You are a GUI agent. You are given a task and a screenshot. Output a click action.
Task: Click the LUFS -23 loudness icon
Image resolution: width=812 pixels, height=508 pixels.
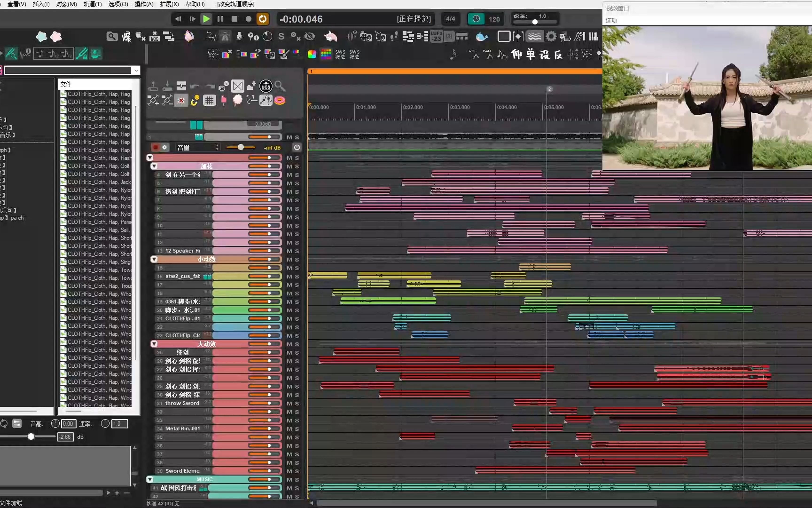pos(436,36)
